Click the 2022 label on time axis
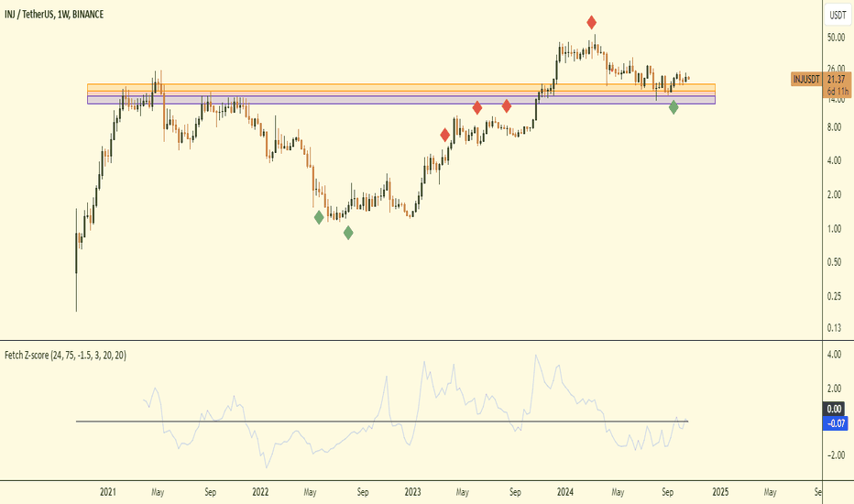The image size is (854, 504). (260, 492)
